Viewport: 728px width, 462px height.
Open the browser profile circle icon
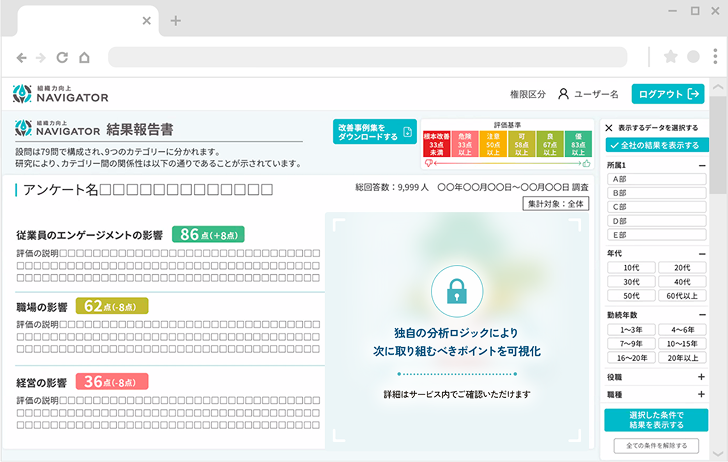point(693,57)
